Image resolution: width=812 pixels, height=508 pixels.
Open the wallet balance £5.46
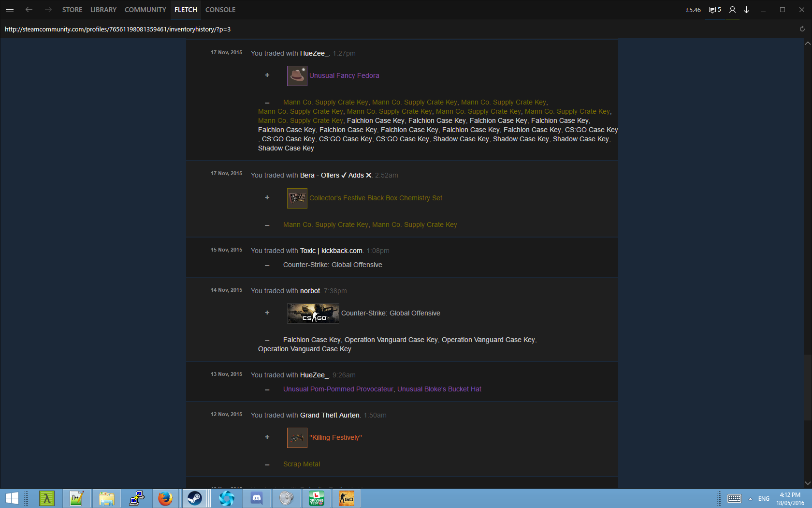(693, 10)
